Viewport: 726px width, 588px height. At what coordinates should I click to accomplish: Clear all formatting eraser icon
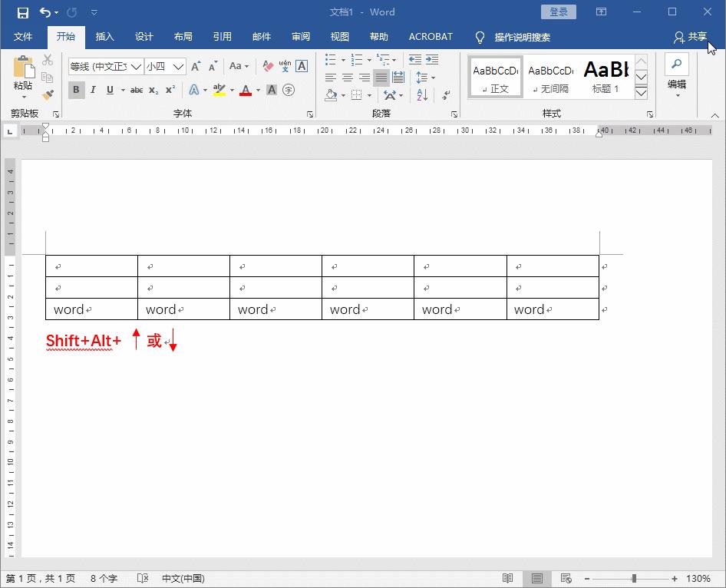(x=268, y=66)
